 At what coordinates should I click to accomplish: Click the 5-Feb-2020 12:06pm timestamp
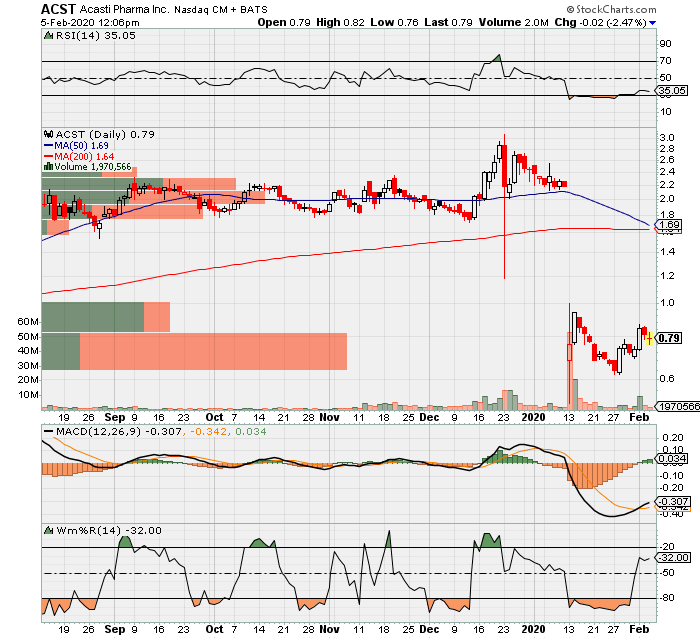(90, 23)
